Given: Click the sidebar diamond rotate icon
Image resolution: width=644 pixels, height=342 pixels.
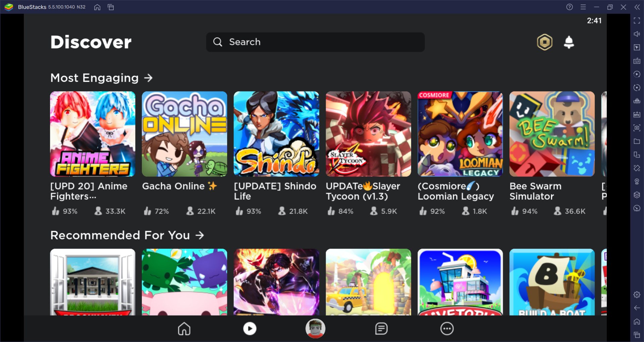Looking at the screenshot, I should pos(637,168).
